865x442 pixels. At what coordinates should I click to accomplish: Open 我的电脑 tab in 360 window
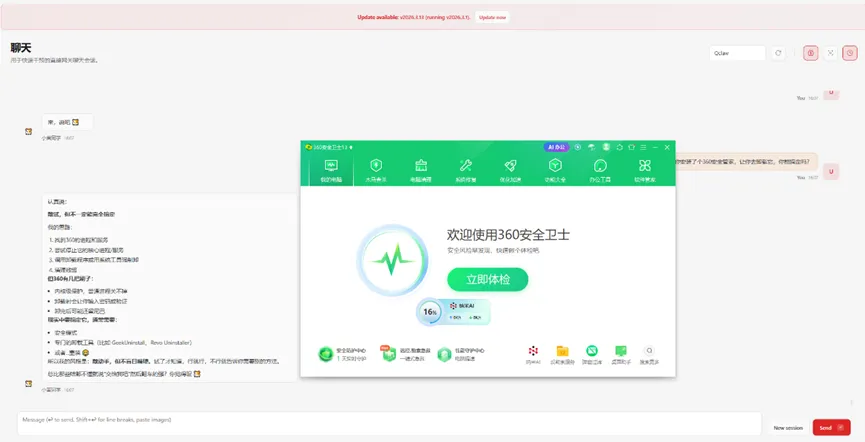(x=331, y=170)
